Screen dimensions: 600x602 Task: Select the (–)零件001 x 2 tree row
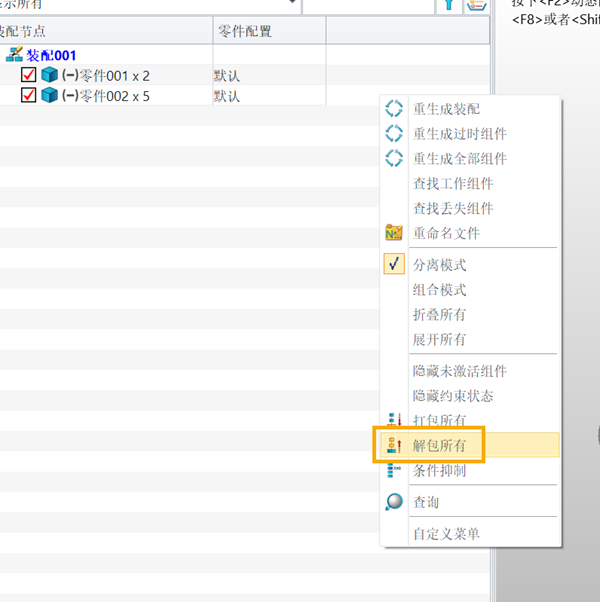[x=106, y=75]
